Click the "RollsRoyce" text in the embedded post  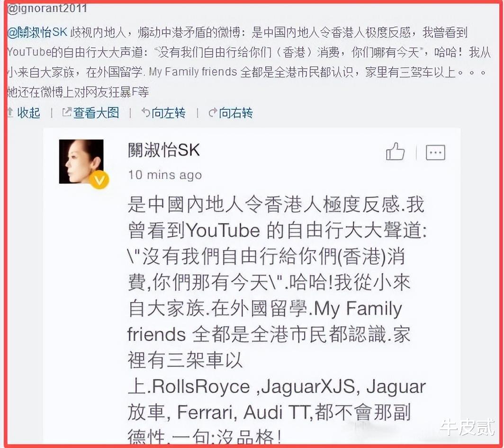coord(201,387)
